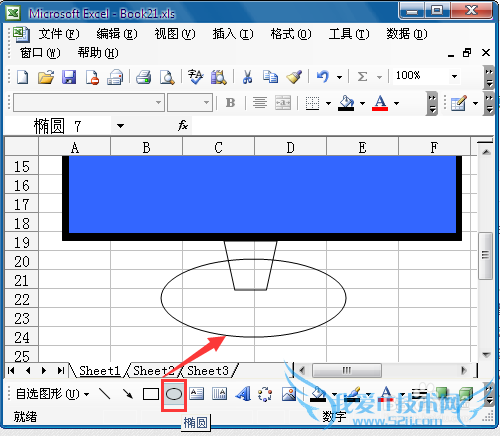Select column B header
The height and width of the screenshot is (436, 500).
146,147
